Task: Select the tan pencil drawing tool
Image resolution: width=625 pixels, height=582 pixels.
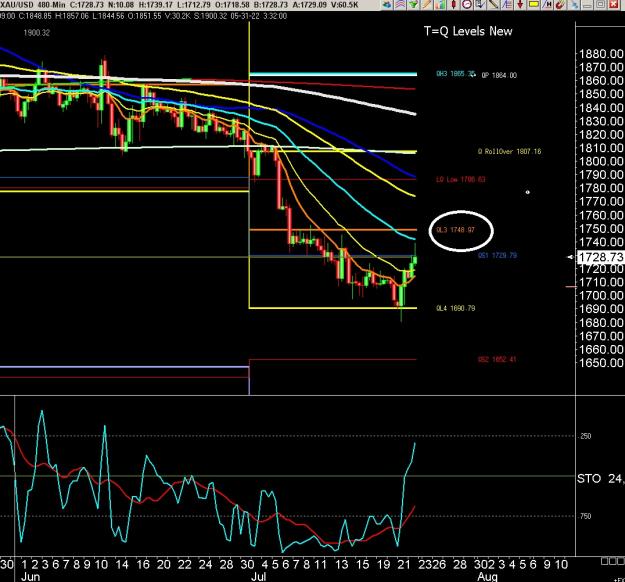Action: [427, 4]
